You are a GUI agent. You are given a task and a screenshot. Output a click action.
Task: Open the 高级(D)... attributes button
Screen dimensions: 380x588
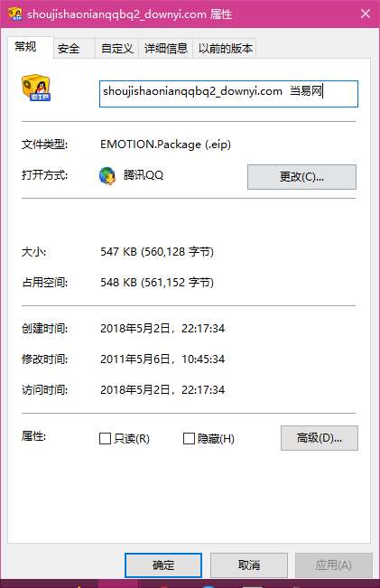coord(320,438)
